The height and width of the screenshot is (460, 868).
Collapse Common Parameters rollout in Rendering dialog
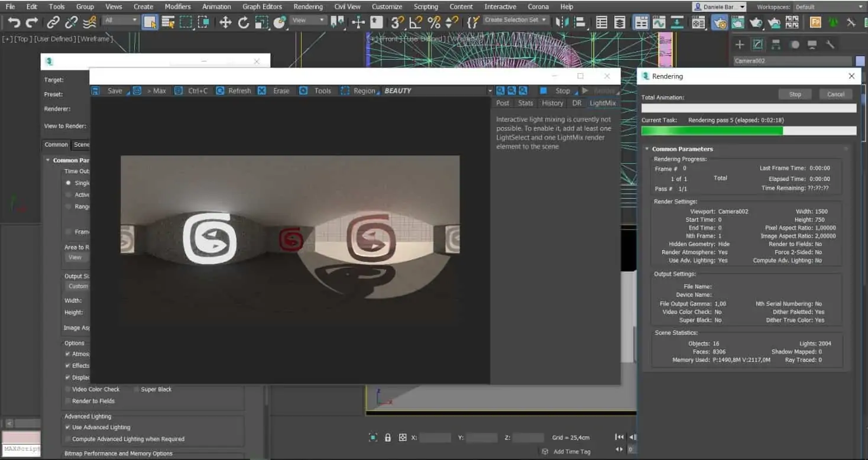647,149
